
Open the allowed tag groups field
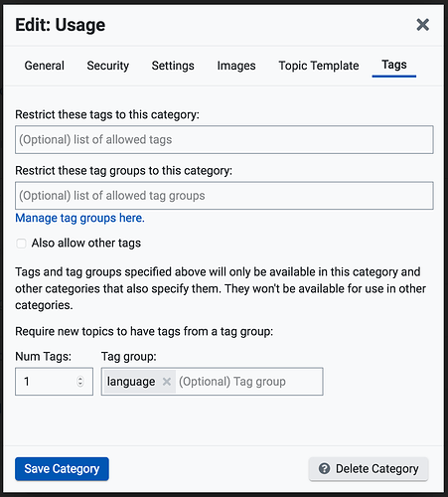tap(224, 196)
